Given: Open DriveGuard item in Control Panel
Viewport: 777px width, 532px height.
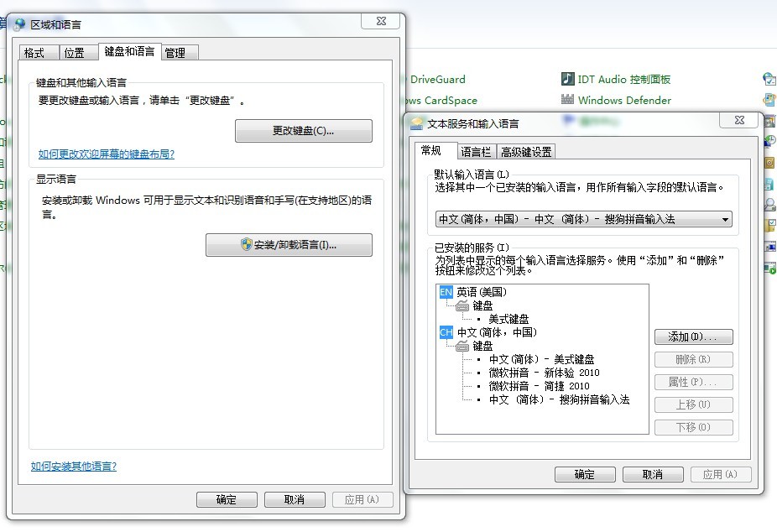Looking at the screenshot, I should coord(437,79).
